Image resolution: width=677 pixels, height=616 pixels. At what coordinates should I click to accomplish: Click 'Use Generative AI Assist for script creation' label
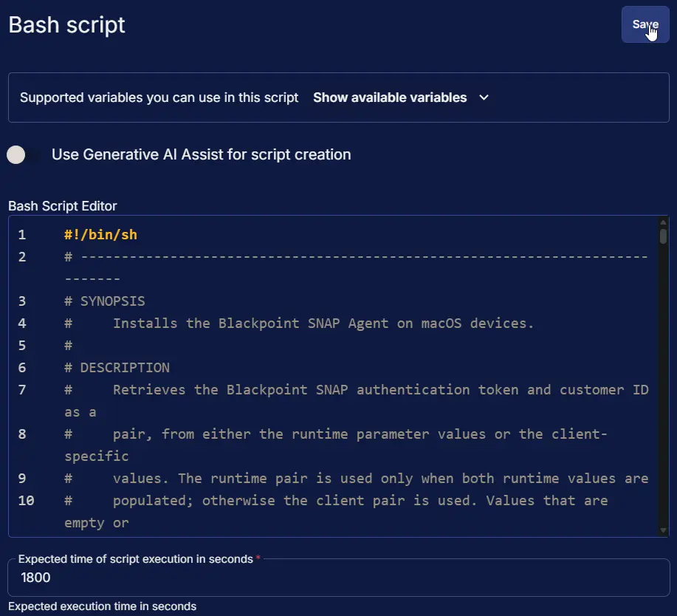tap(202, 154)
